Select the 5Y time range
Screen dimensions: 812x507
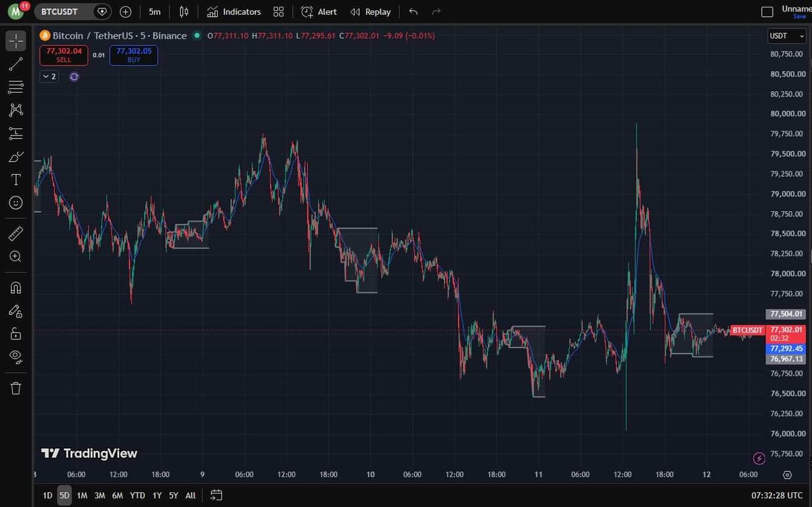[x=174, y=495]
